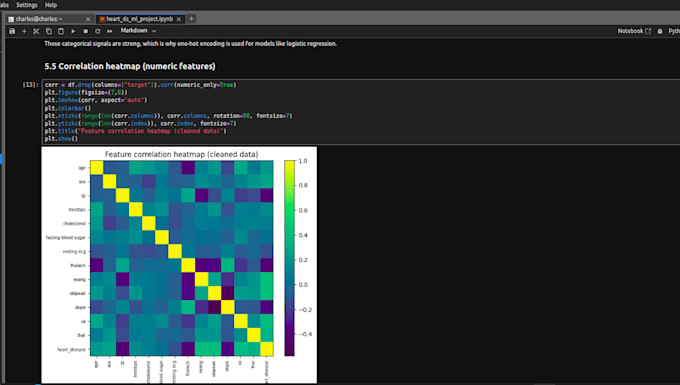Interrupt the kernel with the stop icon
The image size is (680, 385).
(x=85, y=31)
